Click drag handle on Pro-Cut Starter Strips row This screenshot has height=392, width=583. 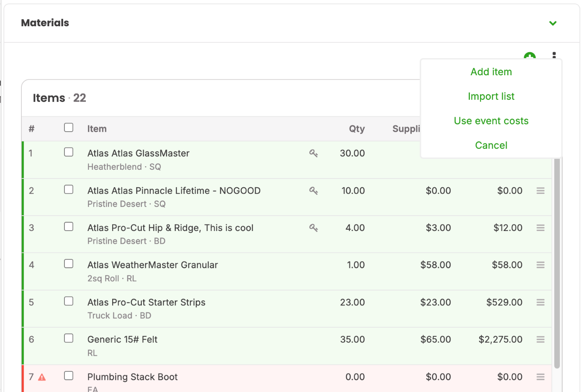(541, 302)
